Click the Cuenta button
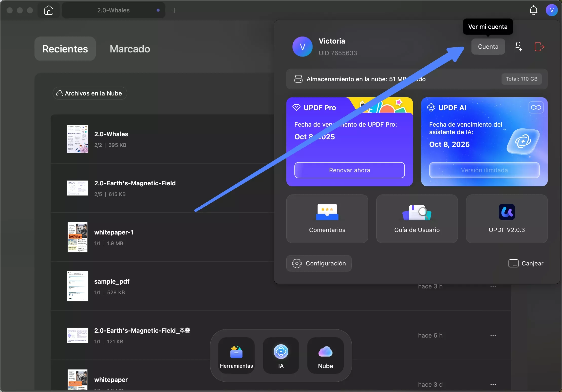 pos(488,47)
